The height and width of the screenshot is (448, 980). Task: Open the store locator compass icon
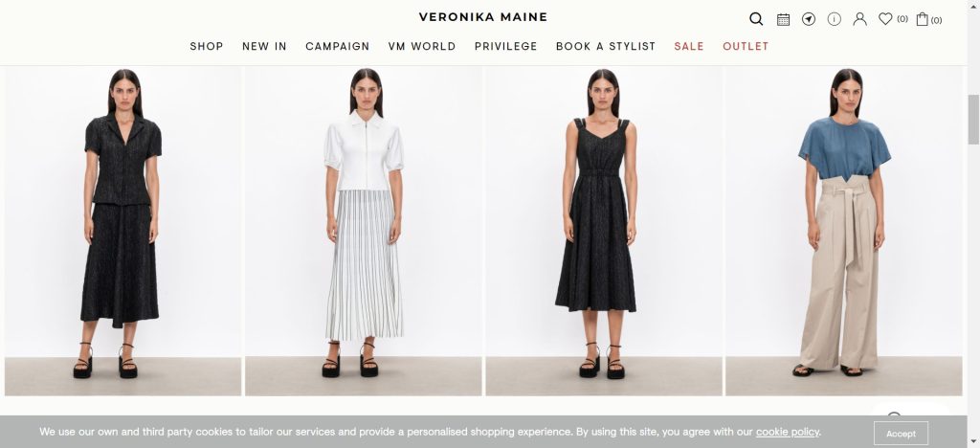(x=809, y=19)
